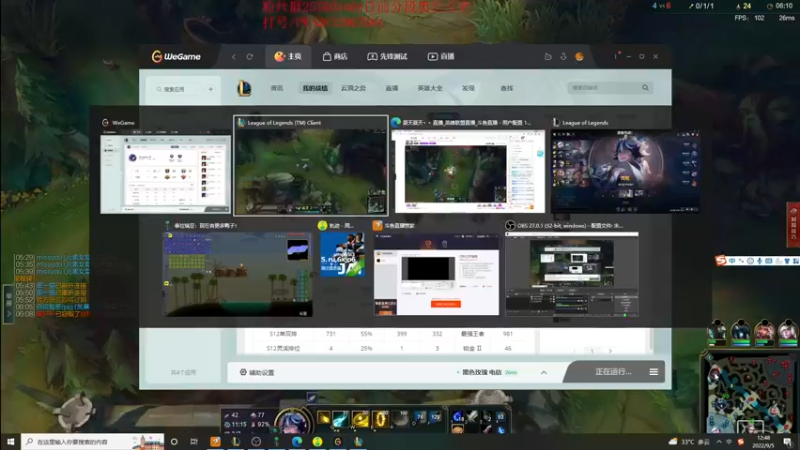
Task: Switch to the Edge browser window thumbnail
Action: [x=468, y=171]
